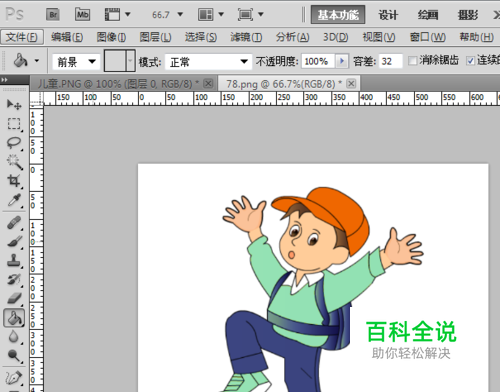
Task: Select the Eyedropper tool
Action: [14, 200]
